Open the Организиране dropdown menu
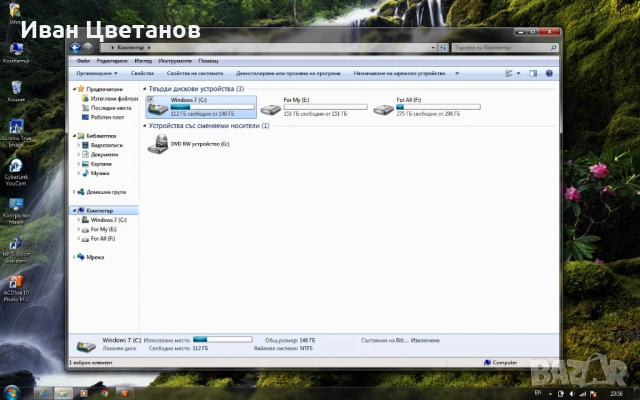 pos(97,73)
